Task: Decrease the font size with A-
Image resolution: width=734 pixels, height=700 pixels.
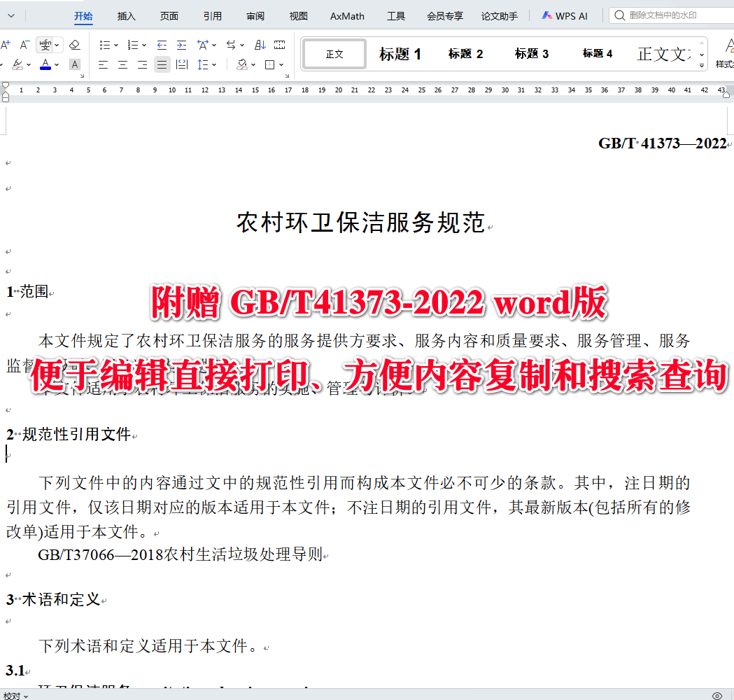Action: click(24, 45)
